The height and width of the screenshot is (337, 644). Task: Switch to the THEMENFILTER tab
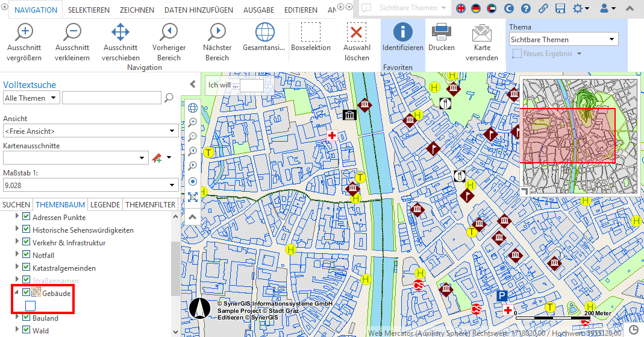click(x=151, y=204)
